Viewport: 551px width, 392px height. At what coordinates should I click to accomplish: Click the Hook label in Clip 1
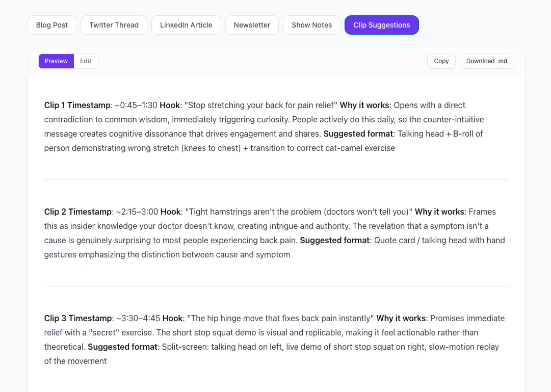[170, 106]
